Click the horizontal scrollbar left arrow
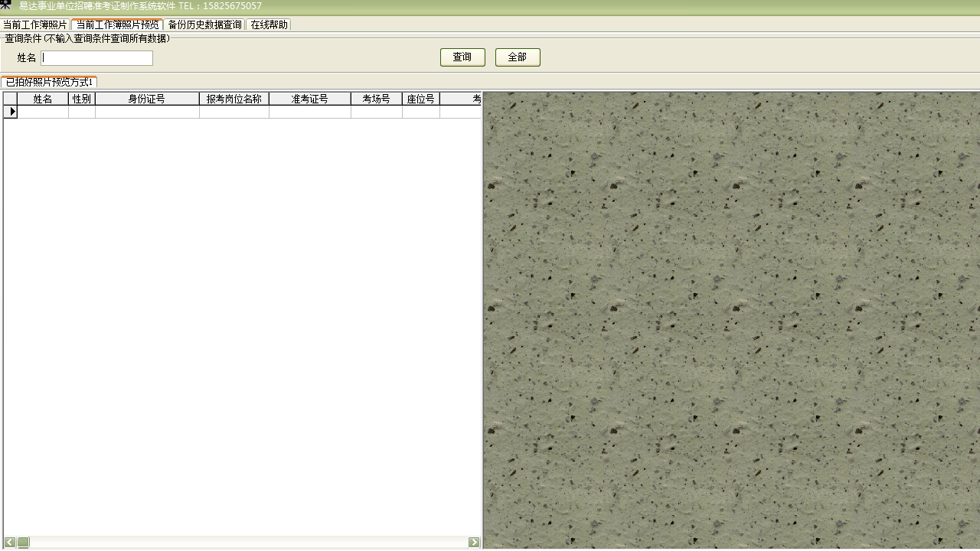The width and height of the screenshot is (980, 551). (10, 543)
